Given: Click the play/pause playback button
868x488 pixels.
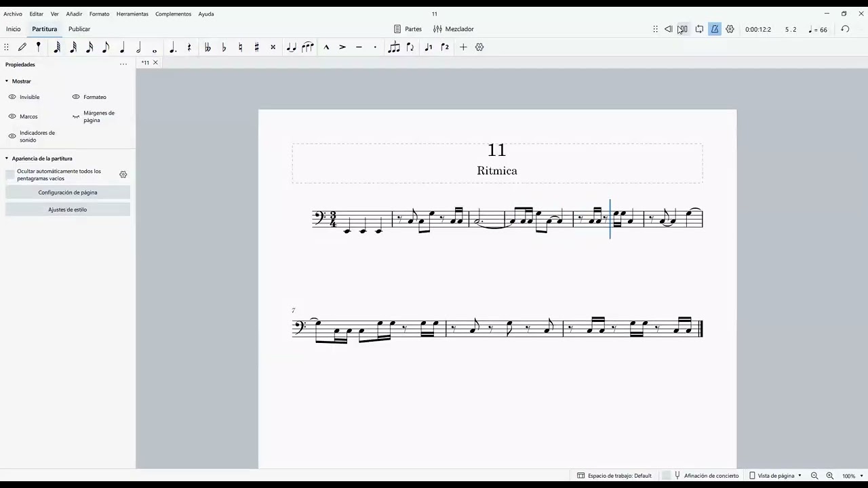Looking at the screenshot, I should point(683,29).
